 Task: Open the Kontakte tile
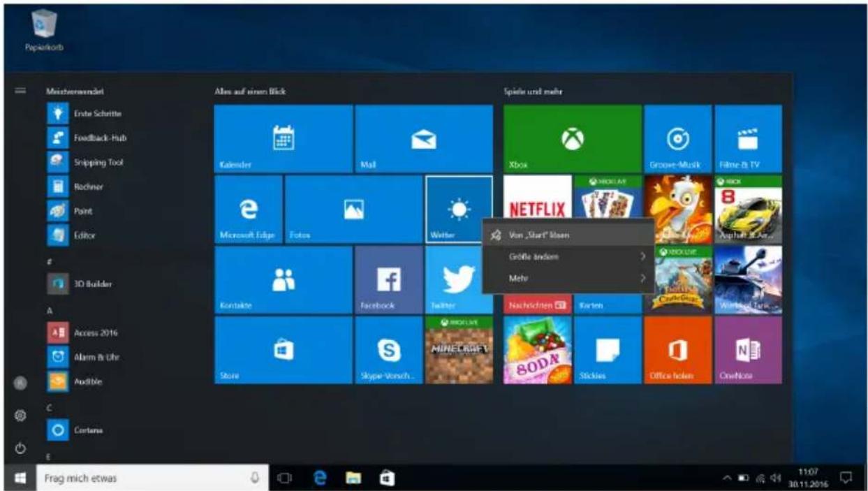click(283, 279)
